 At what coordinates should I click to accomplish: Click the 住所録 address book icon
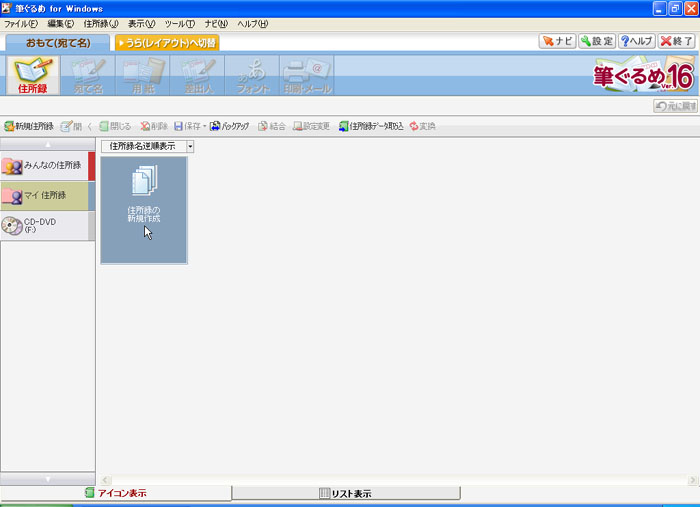[x=33, y=76]
